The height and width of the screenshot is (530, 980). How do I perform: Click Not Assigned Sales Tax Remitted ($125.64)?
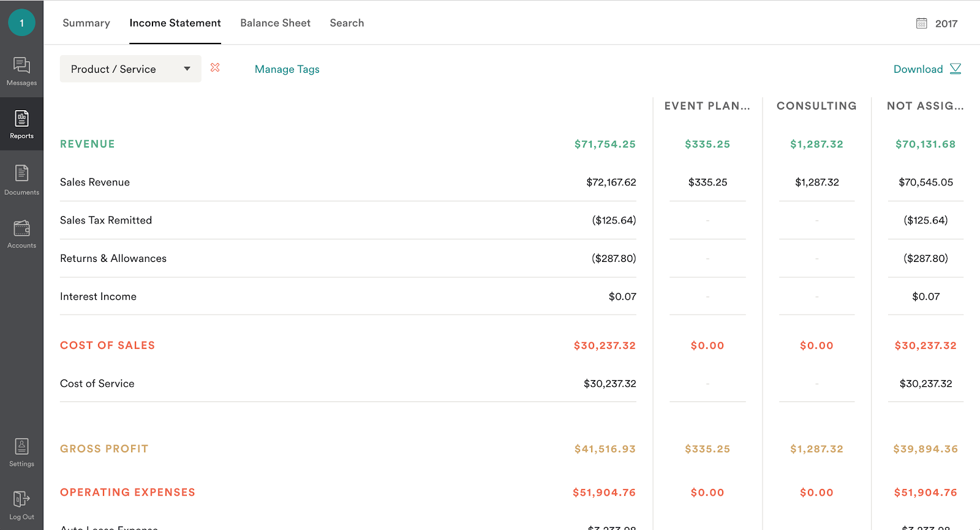click(x=925, y=220)
